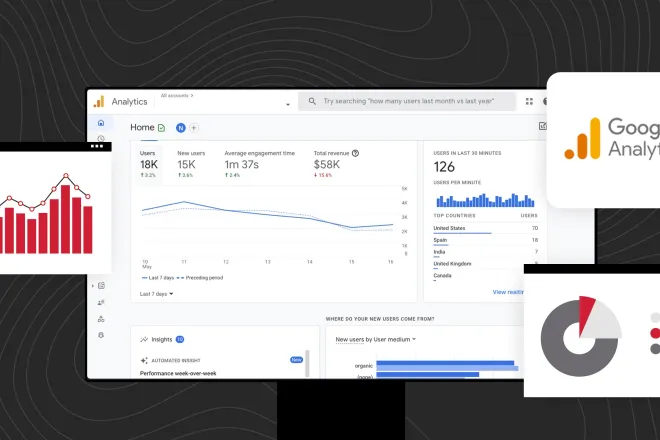This screenshot has width=660, height=440.
Task: Click the blue N avatar badge
Action: (x=181, y=128)
